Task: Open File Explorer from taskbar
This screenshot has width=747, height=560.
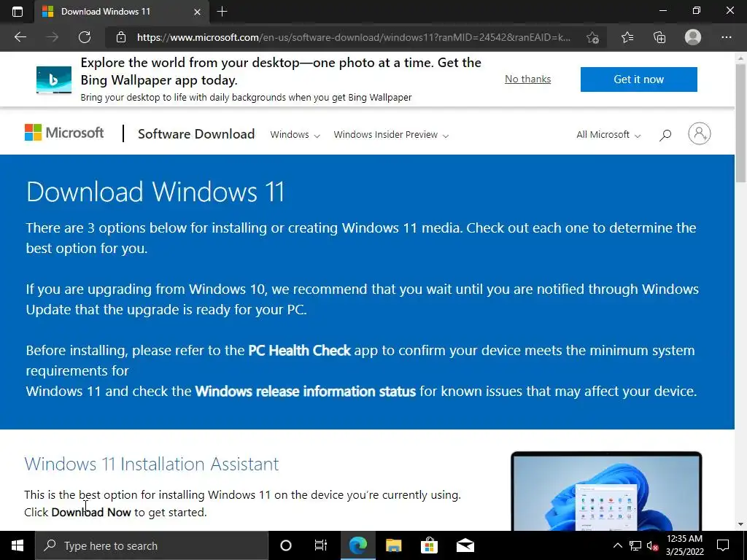Action: [x=393, y=545]
